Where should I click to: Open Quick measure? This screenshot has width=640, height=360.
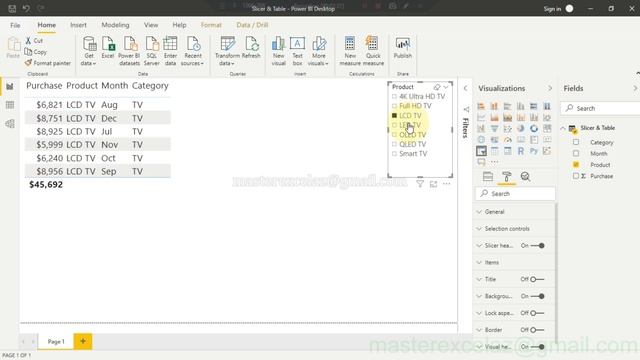(x=373, y=51)
